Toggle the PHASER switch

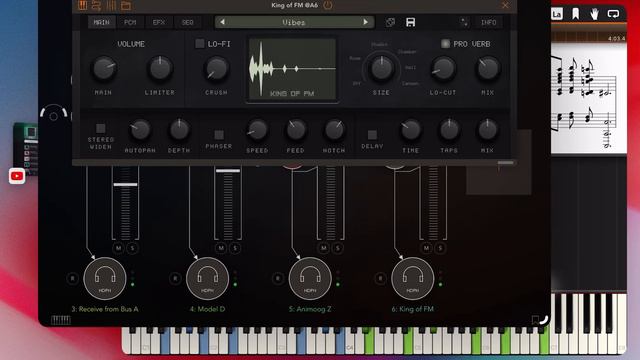[x=219, y=134]
